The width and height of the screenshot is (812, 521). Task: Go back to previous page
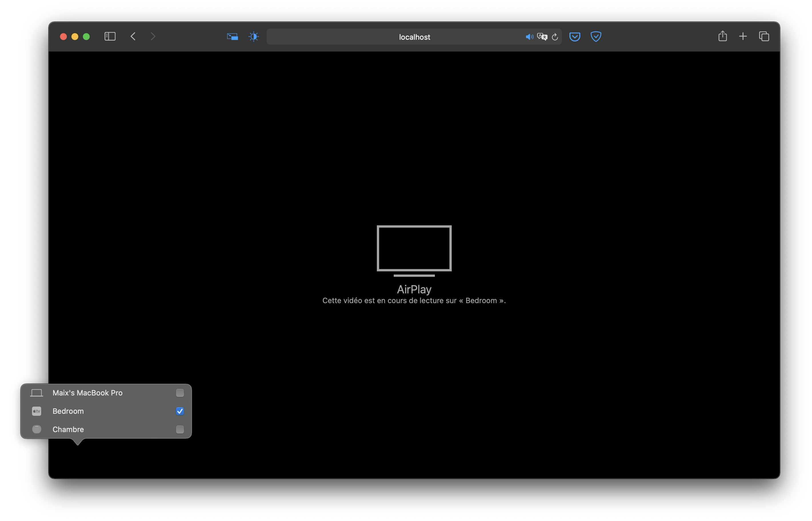[x=133, y=36]
